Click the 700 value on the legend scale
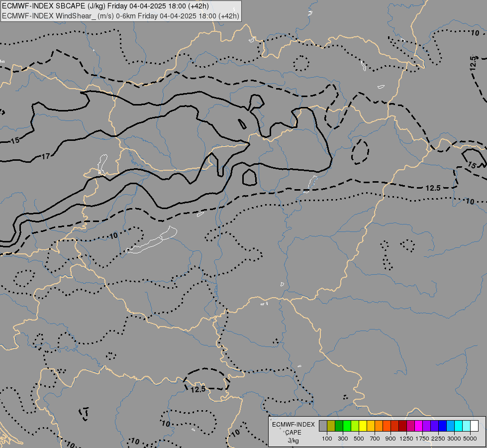487x448 pixels. 375,439
